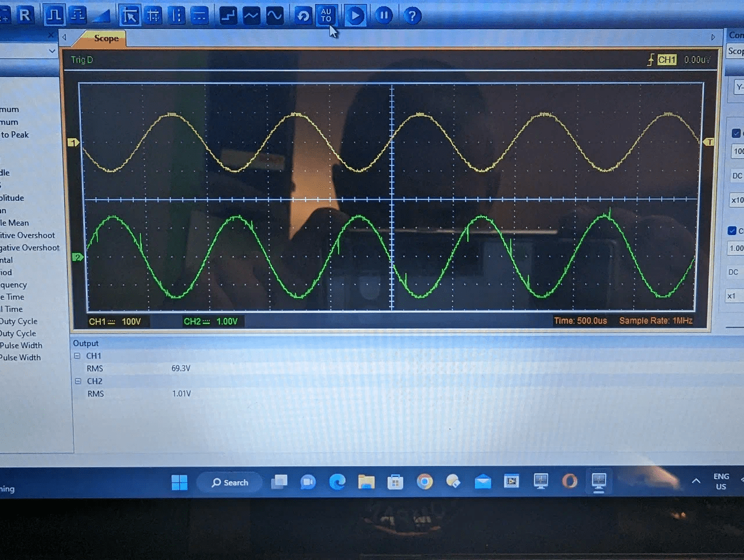Viewport: 744px width, 560px height.
Task: Select the trigger level T marker
Action: point(709,142)
